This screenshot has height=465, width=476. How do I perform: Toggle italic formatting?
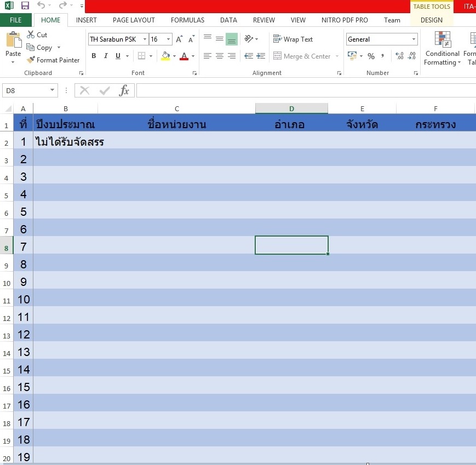pyautogui.click(x=106, y=56)
